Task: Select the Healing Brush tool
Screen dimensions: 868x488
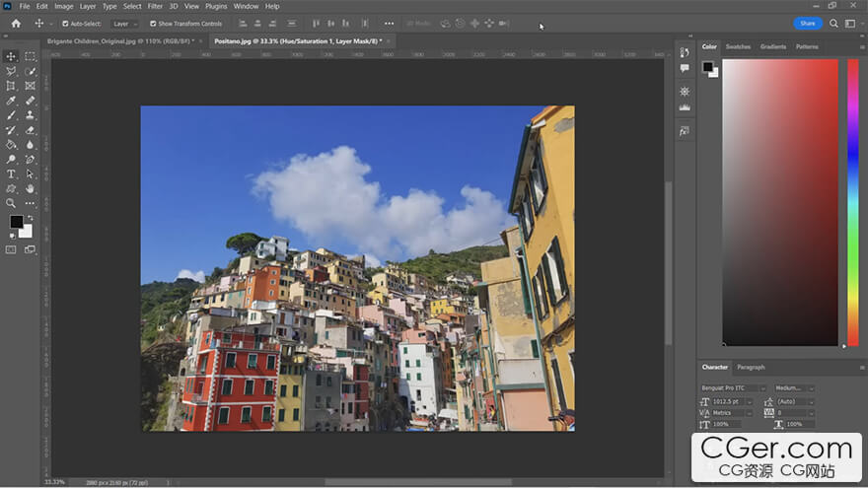Action: coord(30,101)
